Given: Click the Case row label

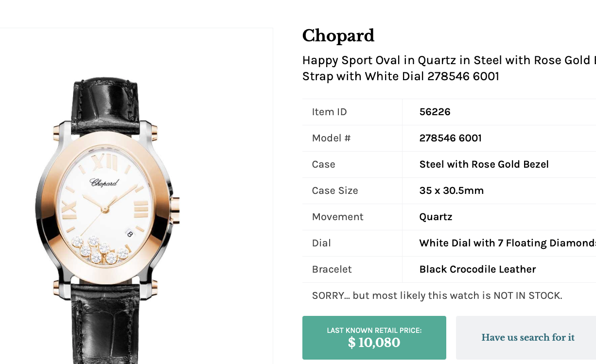Looking at the screenshot, I should pos(324,164).
